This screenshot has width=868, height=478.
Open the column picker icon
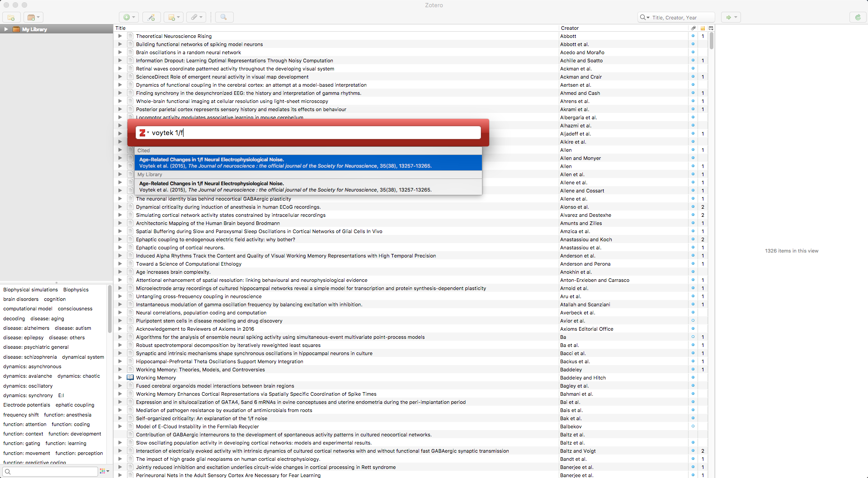coord(711,28)
